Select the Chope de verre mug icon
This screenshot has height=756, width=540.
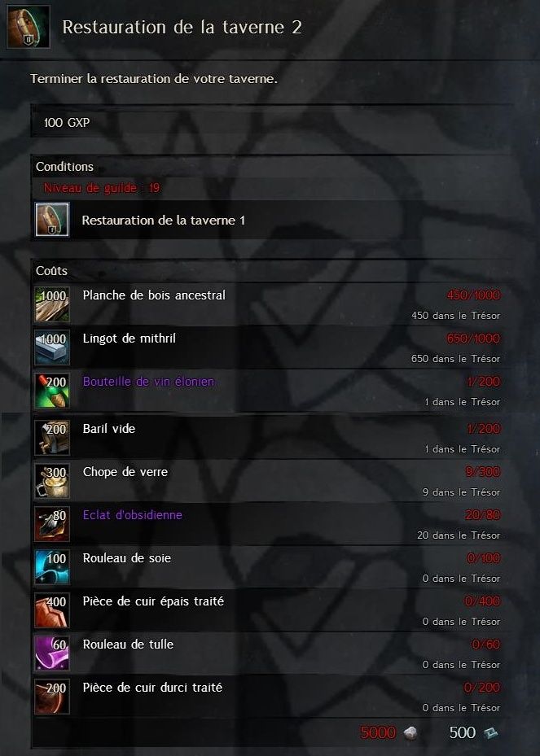[52, 481]
